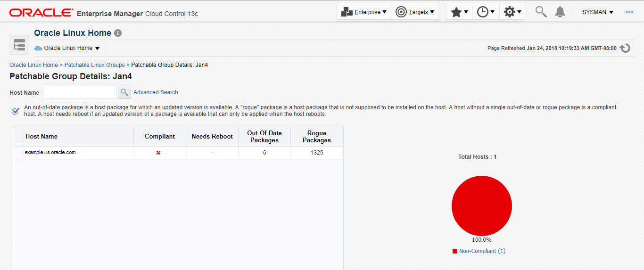Open the Targets menu

pyautogui.click(x=415, y=12)
